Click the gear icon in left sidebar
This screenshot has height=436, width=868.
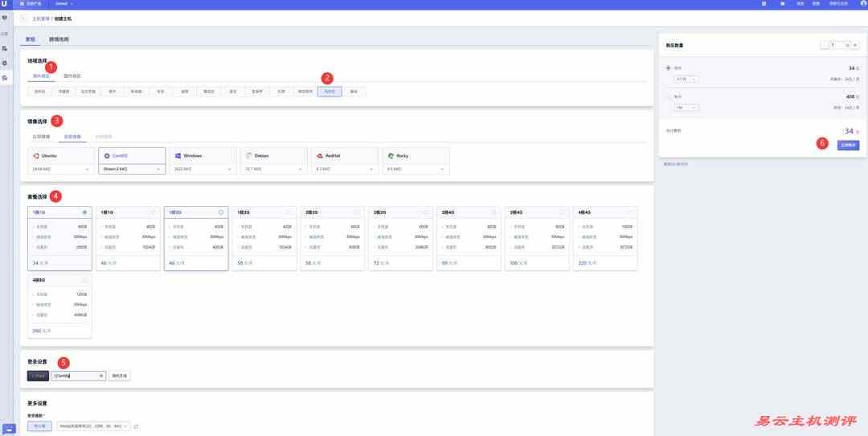coord(5,63)
